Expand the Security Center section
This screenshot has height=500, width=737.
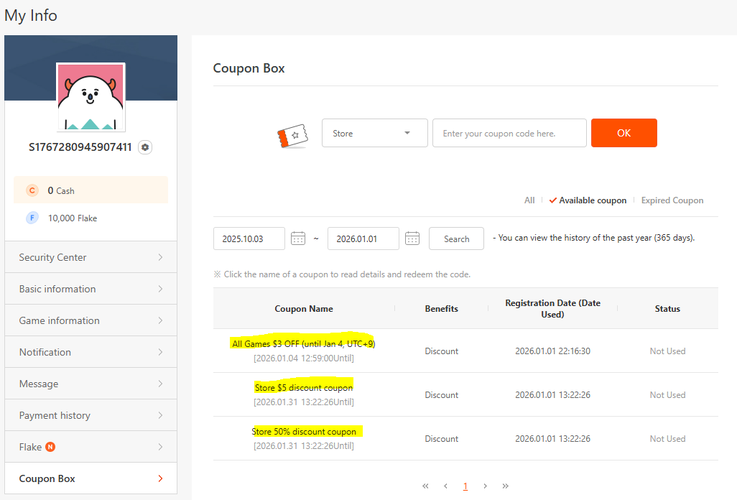91,257
